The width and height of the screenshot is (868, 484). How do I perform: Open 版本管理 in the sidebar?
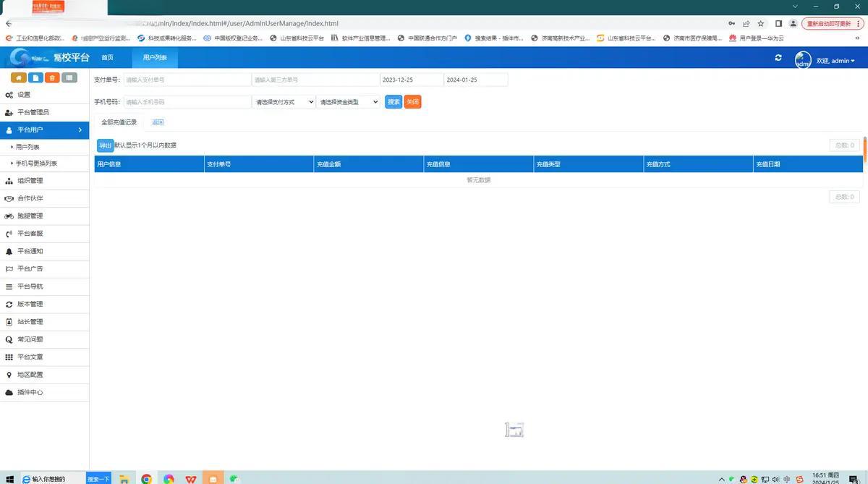[x=44, y=304]
